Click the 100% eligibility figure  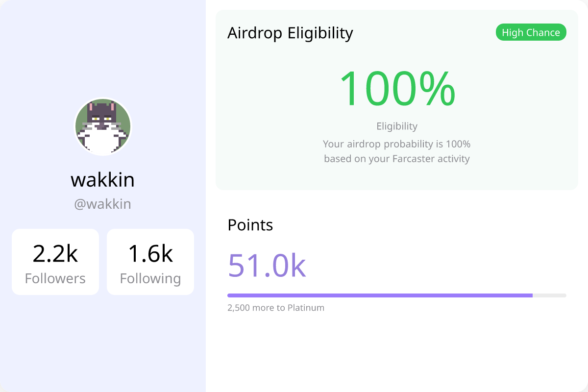pyautogui.click(x=397, y=89)
